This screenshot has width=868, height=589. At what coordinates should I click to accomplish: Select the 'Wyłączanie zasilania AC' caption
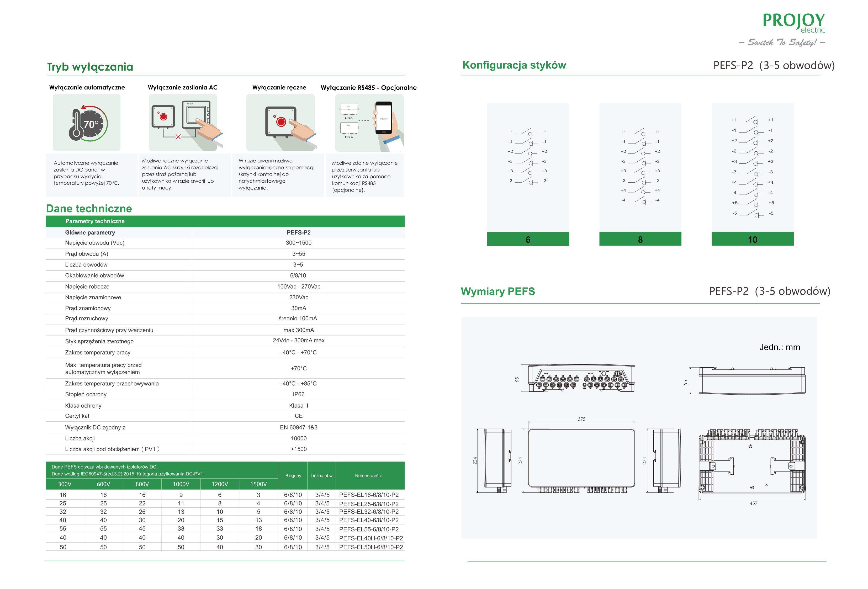click(x=183, y=87)
